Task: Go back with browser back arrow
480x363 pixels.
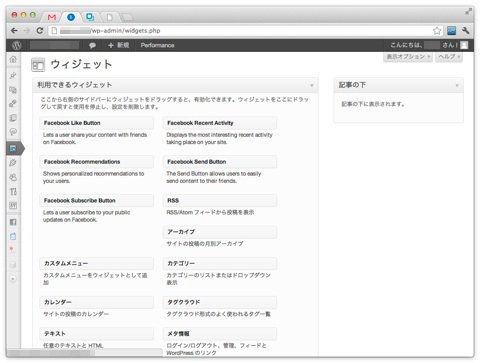Action: point(14,31)
